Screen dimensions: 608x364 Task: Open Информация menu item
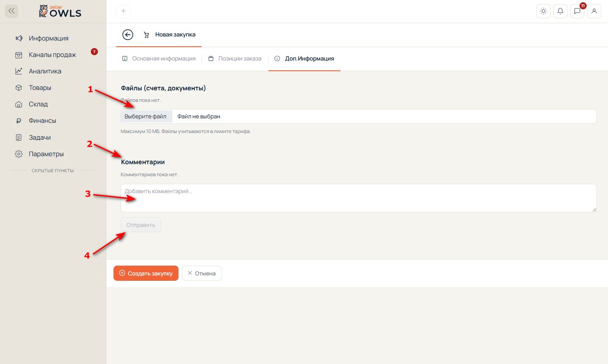(x=49, y=38)
